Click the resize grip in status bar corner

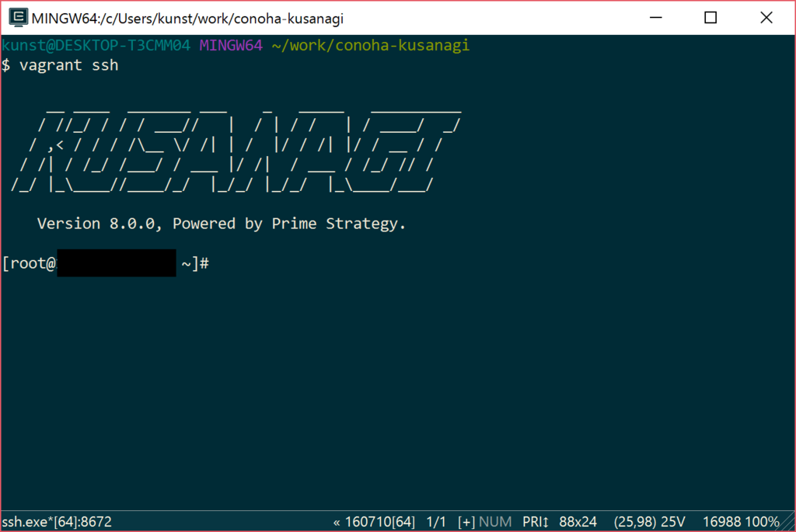coord(787,523)
